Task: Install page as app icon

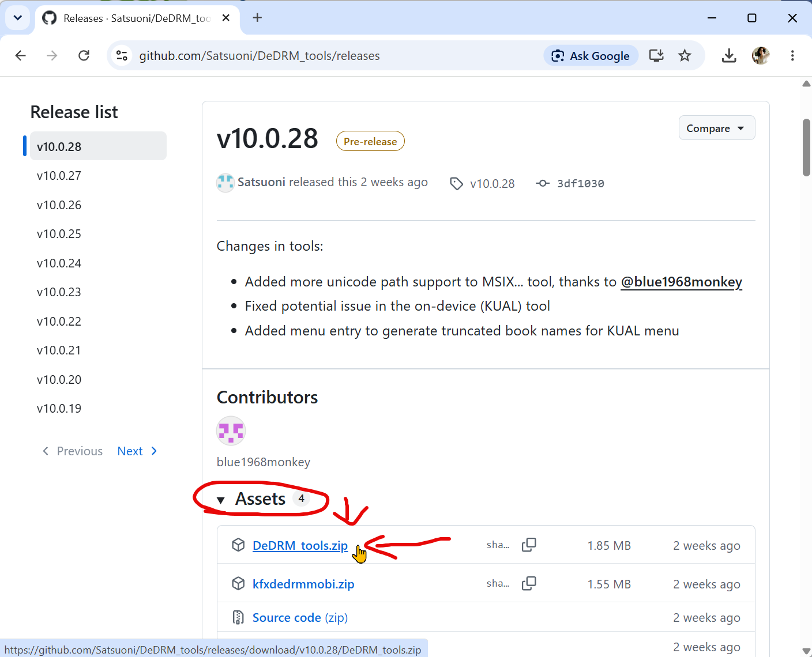Action: (x=656, y=55)
